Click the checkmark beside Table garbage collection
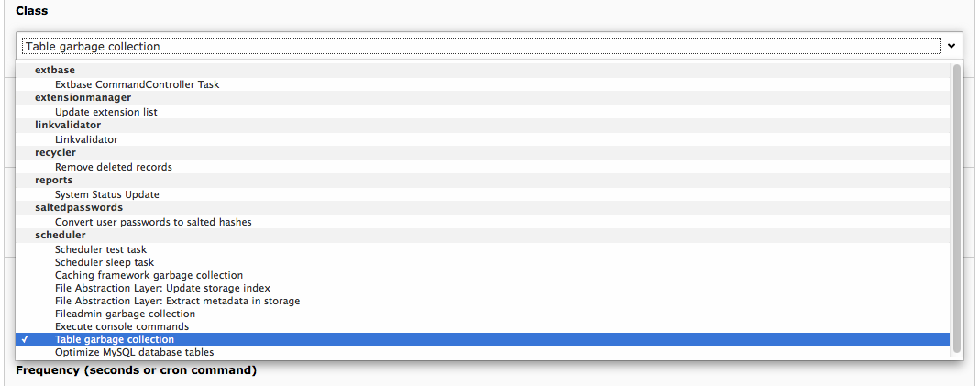The height and width of the screenshot is (386, 980). coord(25,339)
